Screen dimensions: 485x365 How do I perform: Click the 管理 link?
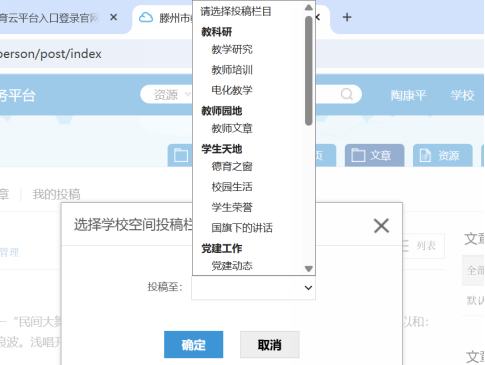click(9, 252)
